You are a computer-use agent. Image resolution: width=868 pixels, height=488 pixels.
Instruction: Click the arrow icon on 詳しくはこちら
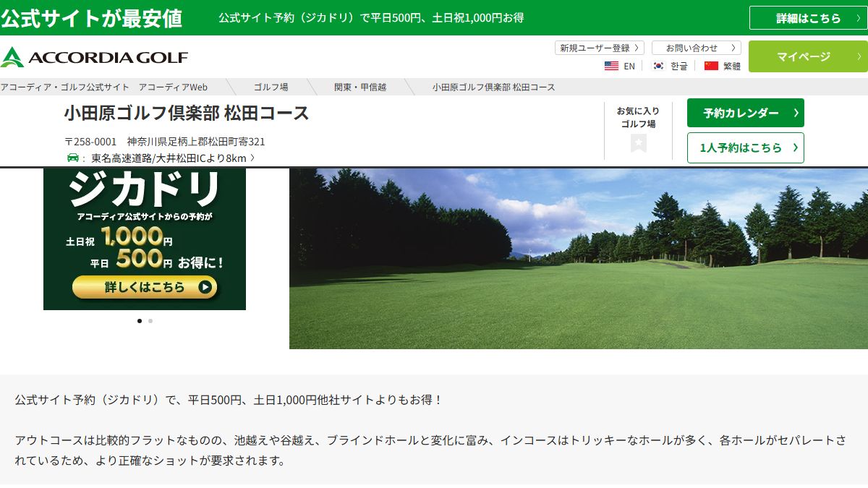(205, 287)
